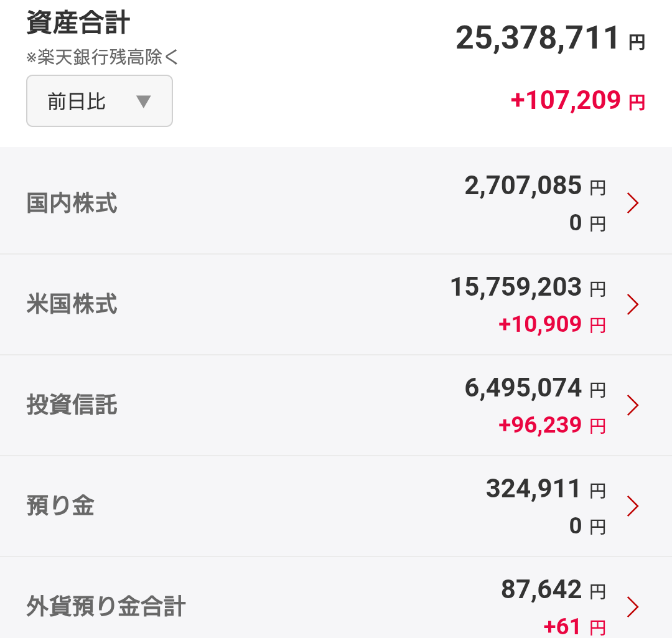Open the 投資信託 category label
This screenshot has width=672, height=638.
[x=72, y=405]
